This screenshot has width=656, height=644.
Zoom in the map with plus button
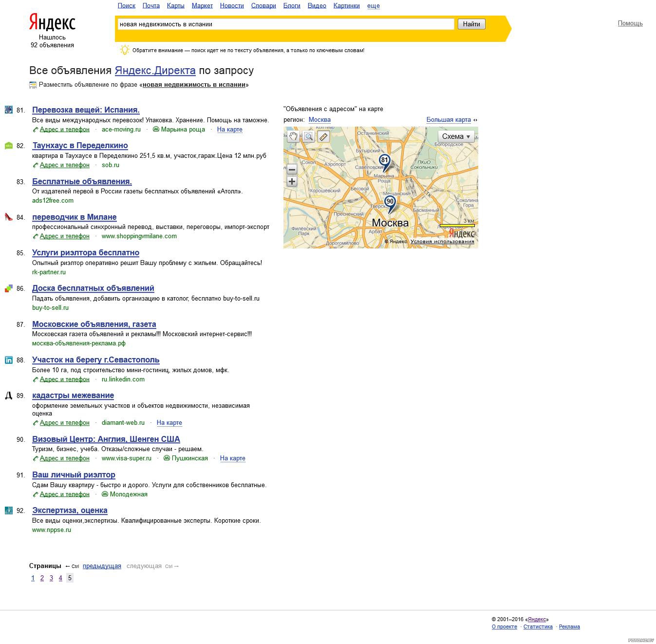[292, 182]
